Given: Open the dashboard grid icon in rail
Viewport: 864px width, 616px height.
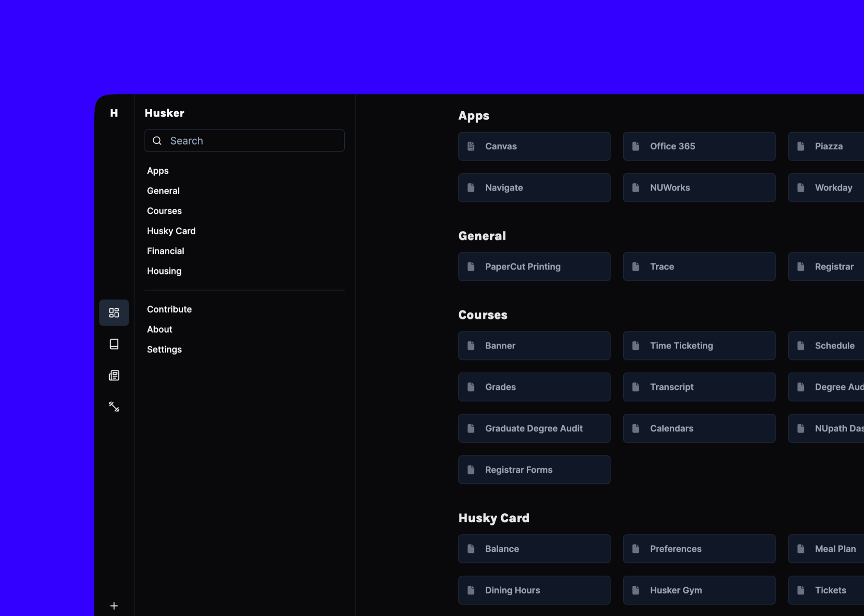Looking at the screenshot, I should (114, 313).
